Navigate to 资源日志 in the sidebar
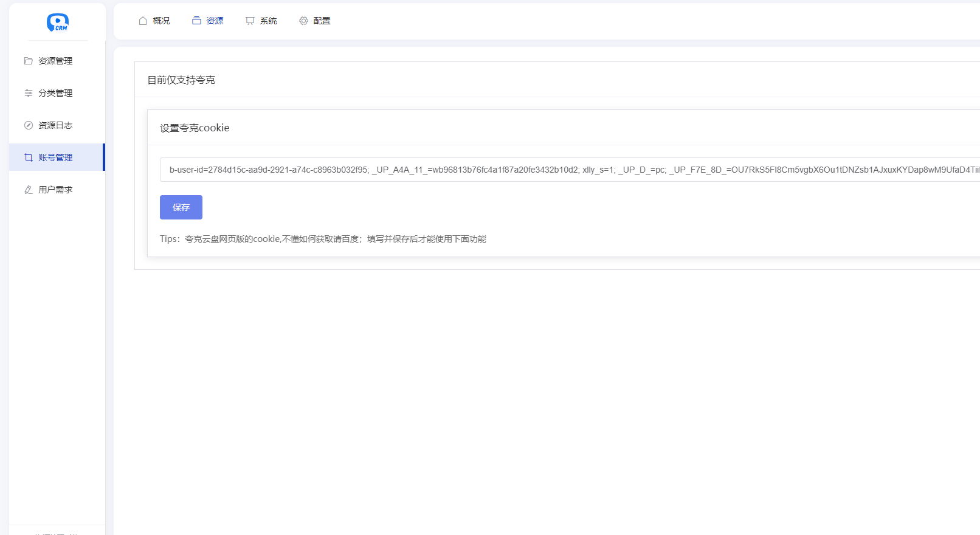The image size is (980, 535). (55, 125)
